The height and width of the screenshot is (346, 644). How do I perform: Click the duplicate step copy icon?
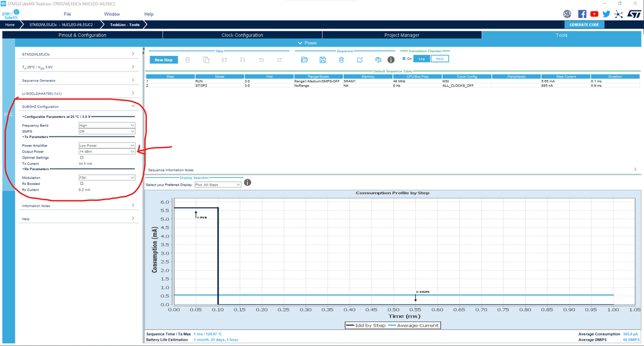(206, 60)
